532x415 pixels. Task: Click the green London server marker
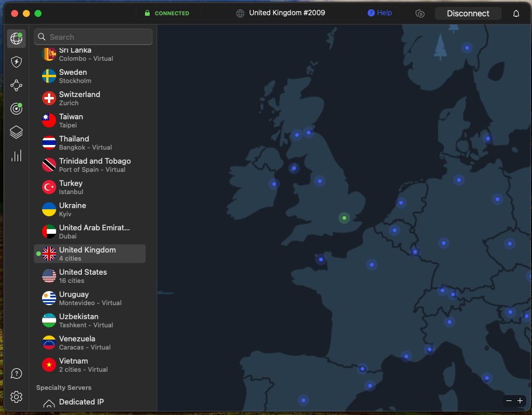point(344,218)
